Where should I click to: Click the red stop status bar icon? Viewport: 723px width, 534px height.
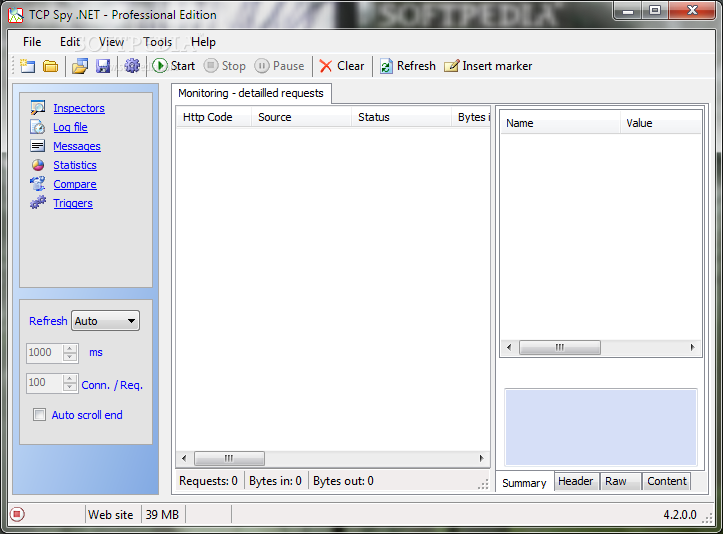17,514
